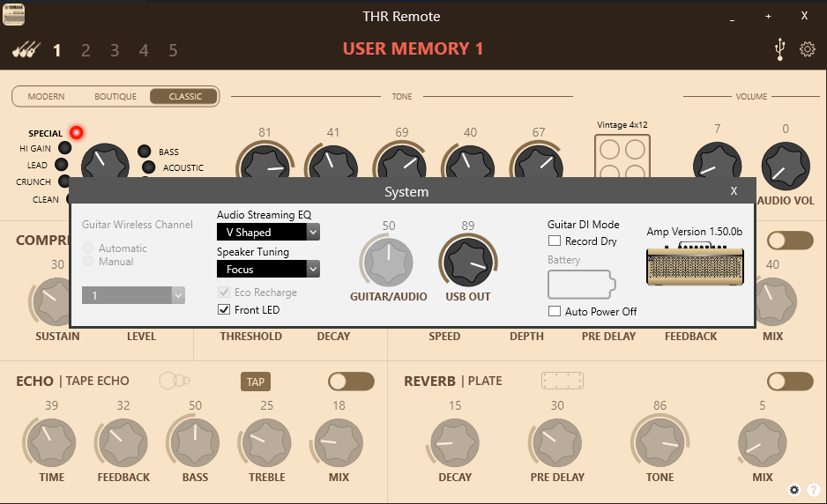Click the USB connection icon
The height and width of the screenshot is (504, 827).
[780, 49]
